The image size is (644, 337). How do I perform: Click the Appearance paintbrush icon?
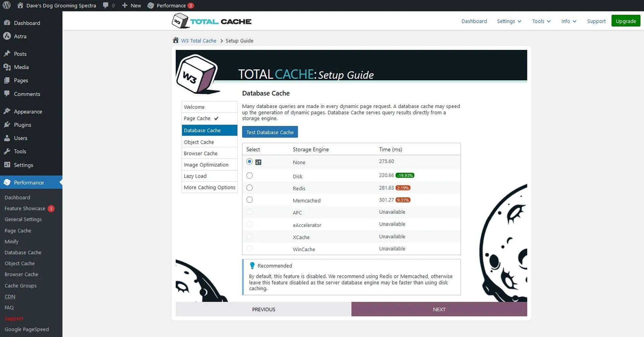[x=7, y=111]
